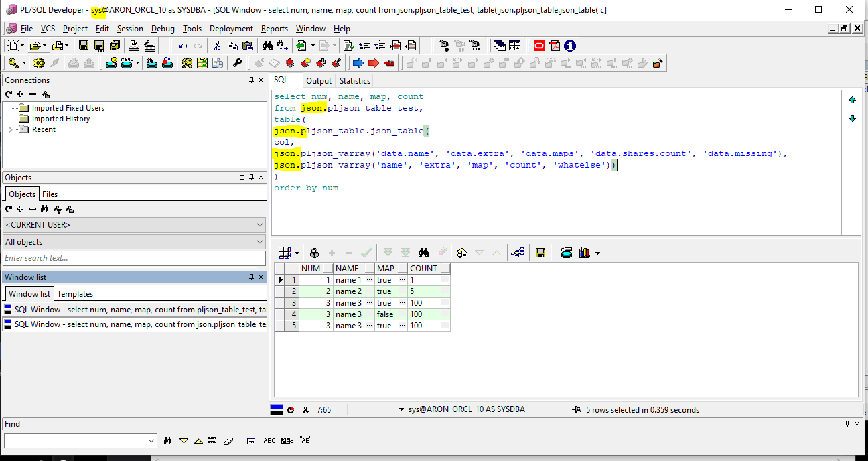Open the find binoculars in the main toolbar
The width and height of the screenshot is (868, 461).
pyautogui.click(x=265, y=45)
